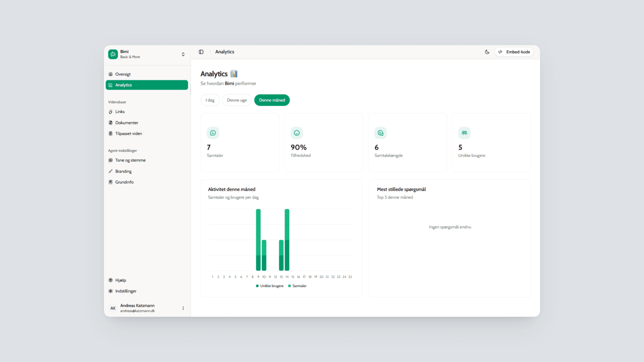
Task: Select the Denne uge tab
Action: 236,100
